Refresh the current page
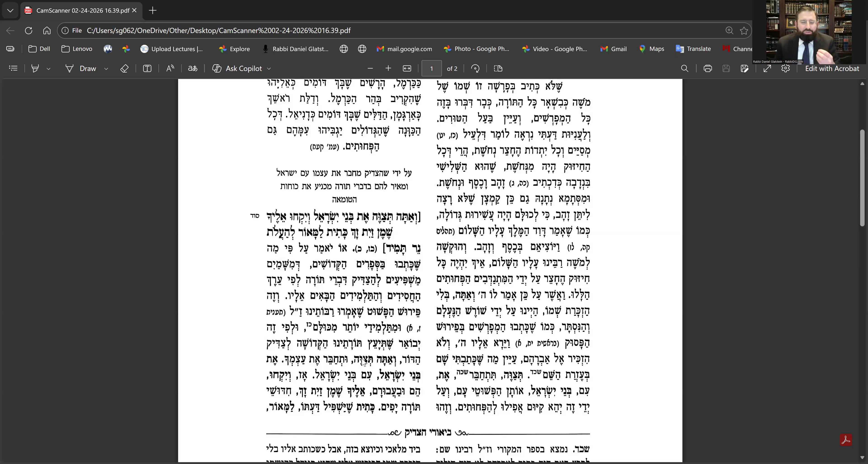 tap(29, 31)
